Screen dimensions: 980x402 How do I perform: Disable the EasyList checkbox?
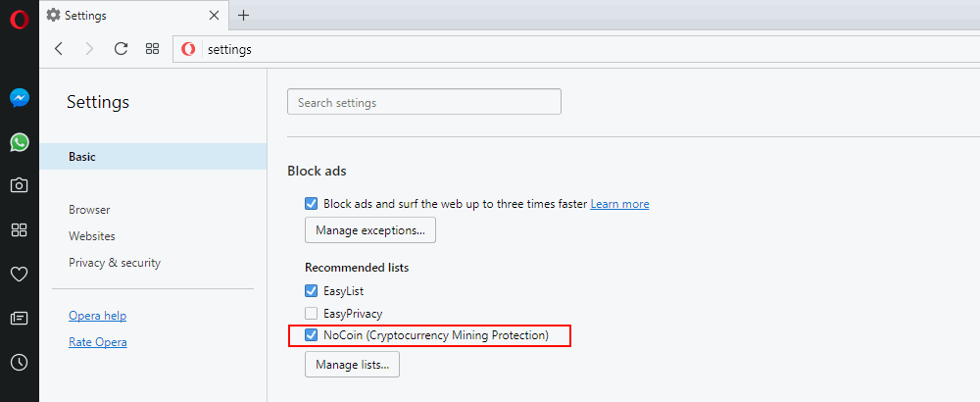pyautogui.click(x=312, y=291)
